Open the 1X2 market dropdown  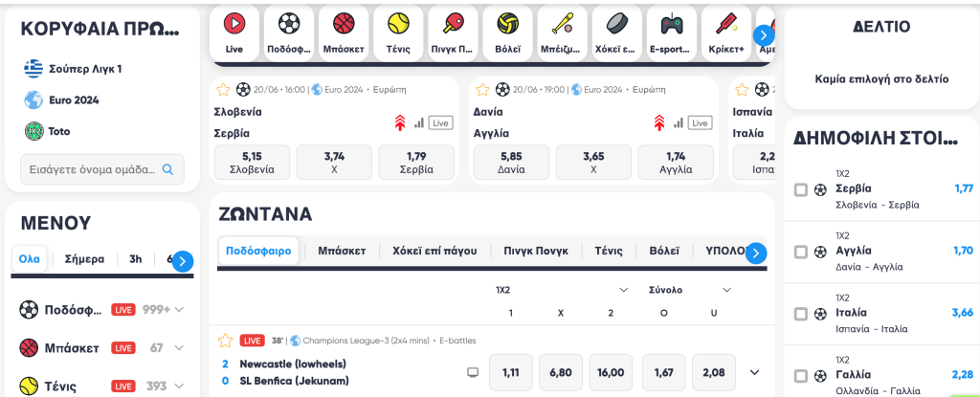623,290
